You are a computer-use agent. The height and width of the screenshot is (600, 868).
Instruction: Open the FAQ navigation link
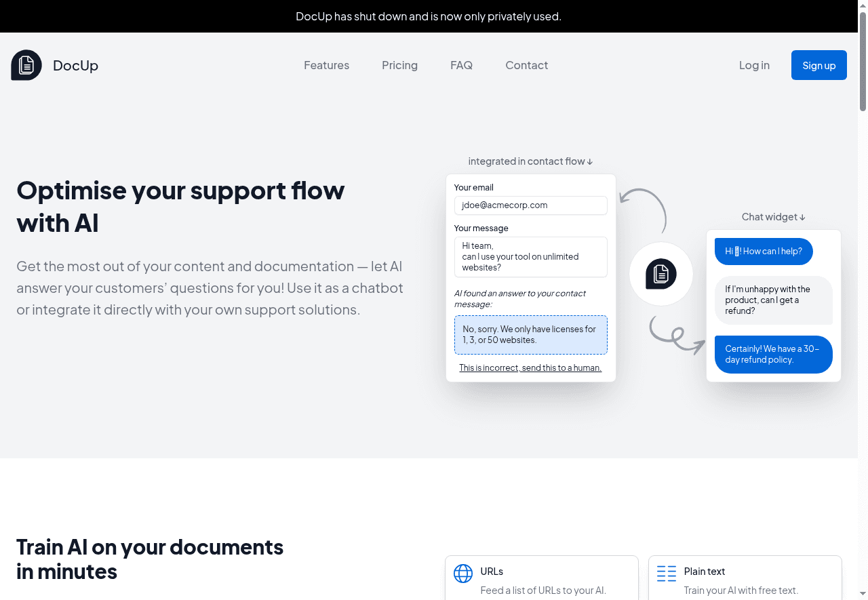coord(461,65)
